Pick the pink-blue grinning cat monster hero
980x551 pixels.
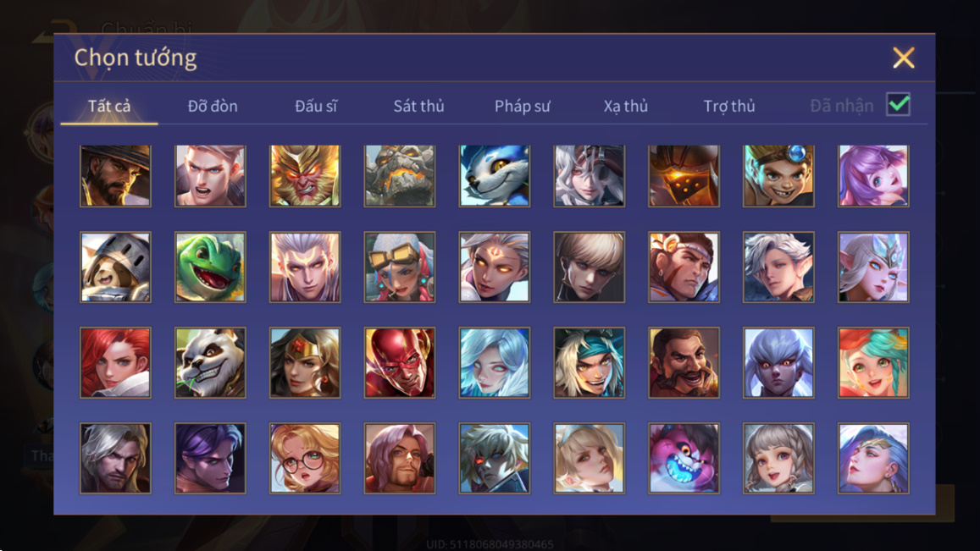tap(684, 459)
